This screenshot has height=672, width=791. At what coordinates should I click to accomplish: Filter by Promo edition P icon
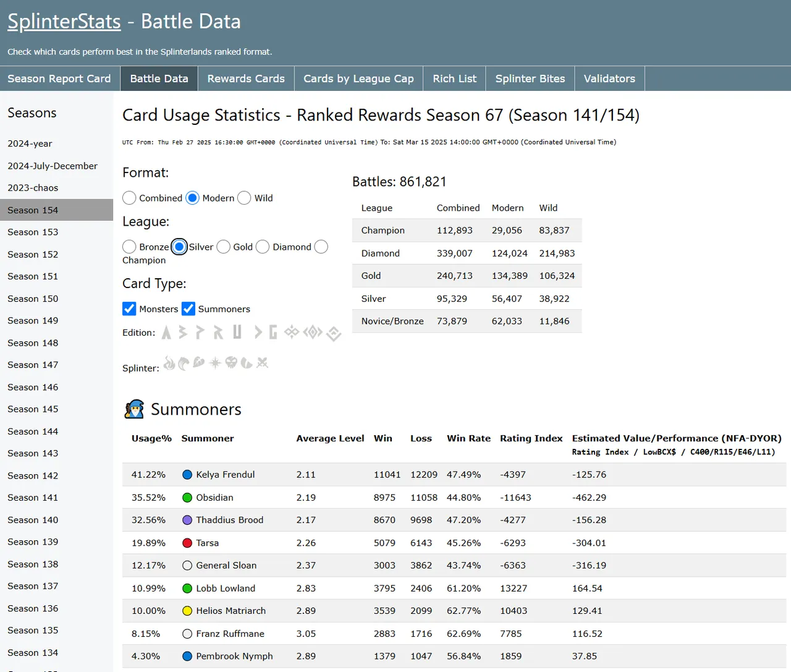pos(200,333)
